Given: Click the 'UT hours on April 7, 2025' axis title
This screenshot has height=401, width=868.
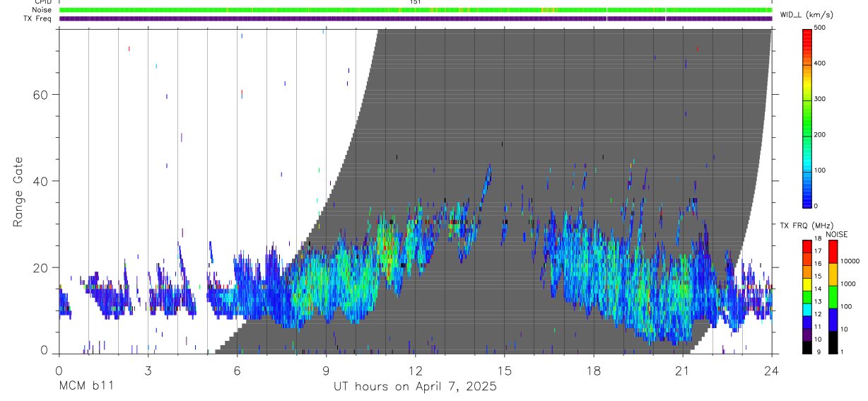Looking at the screenshot, I should [x=415, y=387].
